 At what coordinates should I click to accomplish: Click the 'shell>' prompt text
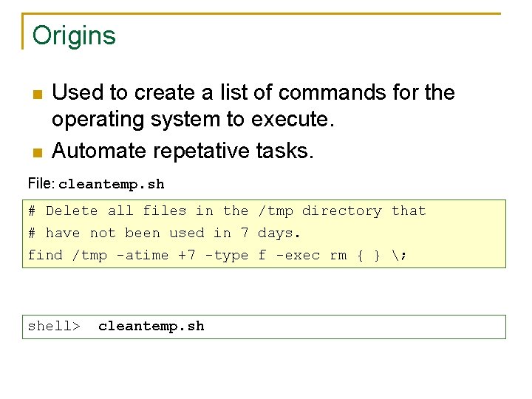(x=54, y=327)
